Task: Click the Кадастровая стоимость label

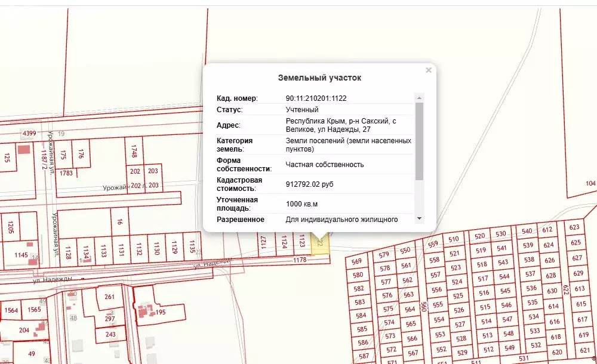Action: point(239,184)
